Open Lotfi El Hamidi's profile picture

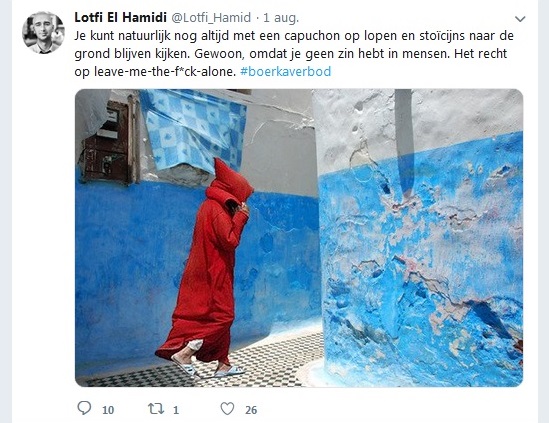(43, 33)
